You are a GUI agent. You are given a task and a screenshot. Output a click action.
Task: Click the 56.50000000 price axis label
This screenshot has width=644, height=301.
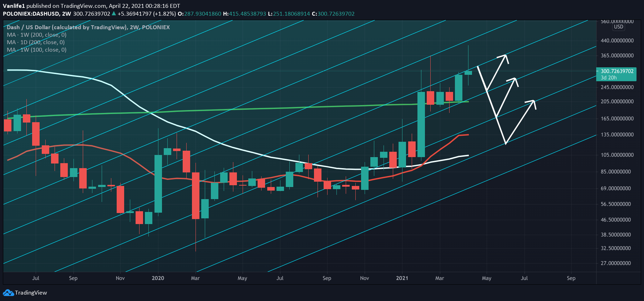tap(616, 204)
